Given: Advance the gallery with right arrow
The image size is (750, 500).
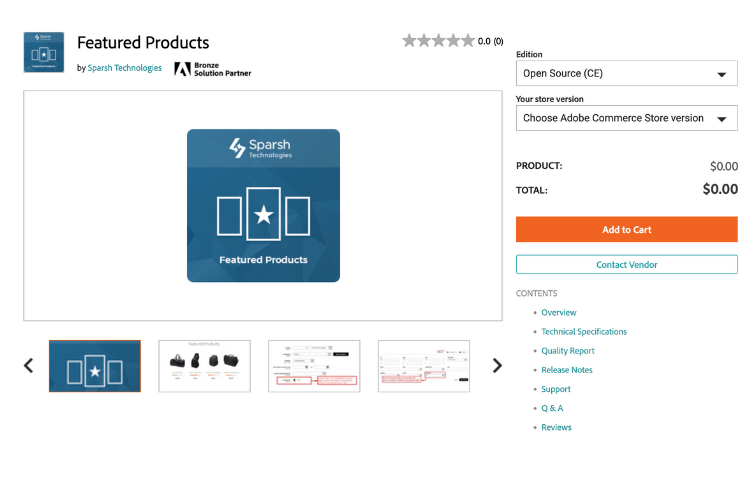Looking at the screenshot, I should coord(497,366).
